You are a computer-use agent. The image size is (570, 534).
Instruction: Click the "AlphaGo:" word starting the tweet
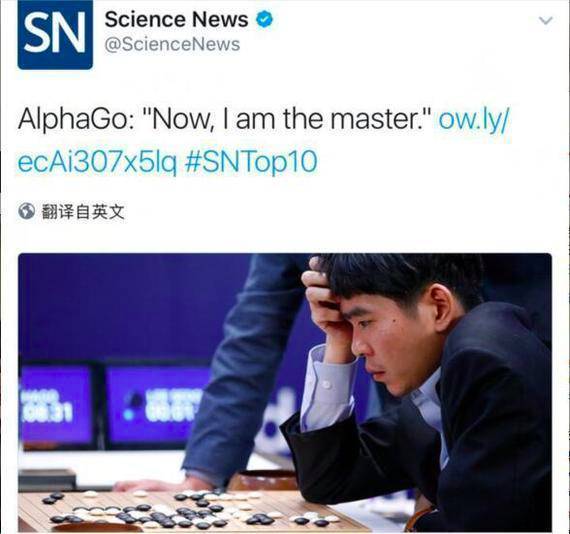coord(77,120)
